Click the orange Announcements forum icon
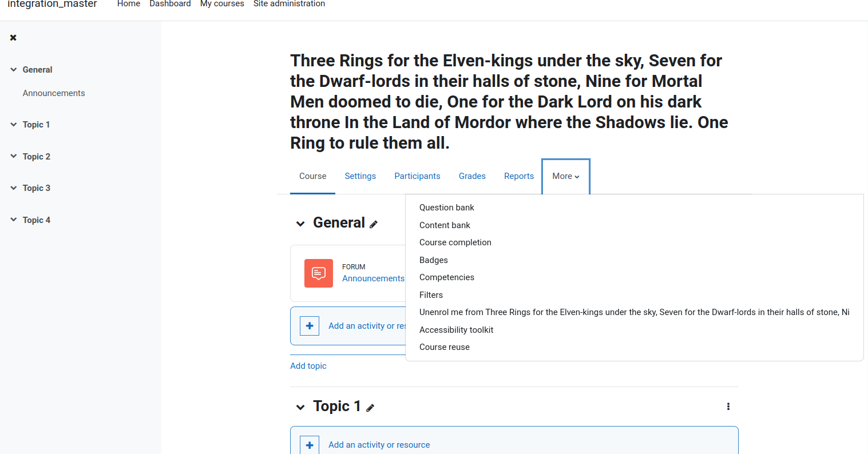868x454 pixels. [x=319, y=273]
